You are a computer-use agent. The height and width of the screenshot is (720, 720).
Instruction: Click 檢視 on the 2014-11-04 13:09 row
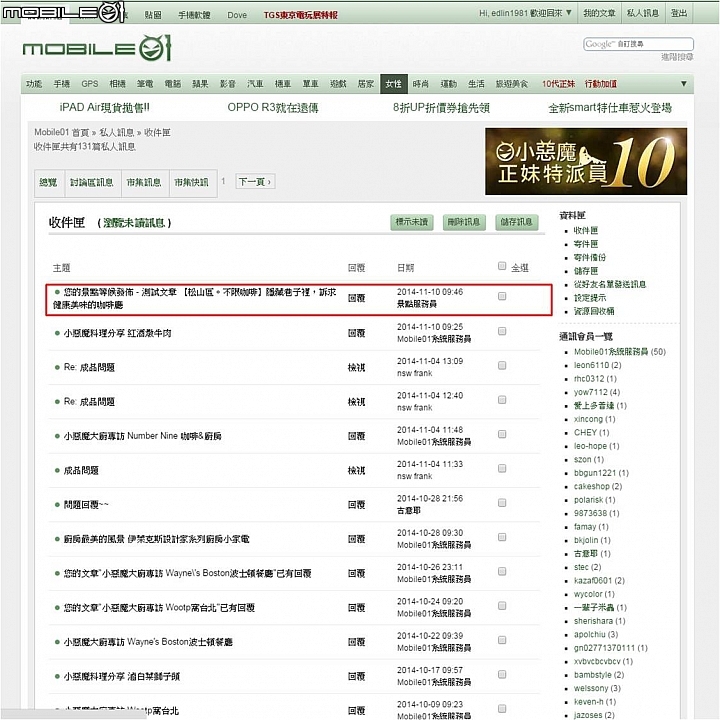pos(356,367)
